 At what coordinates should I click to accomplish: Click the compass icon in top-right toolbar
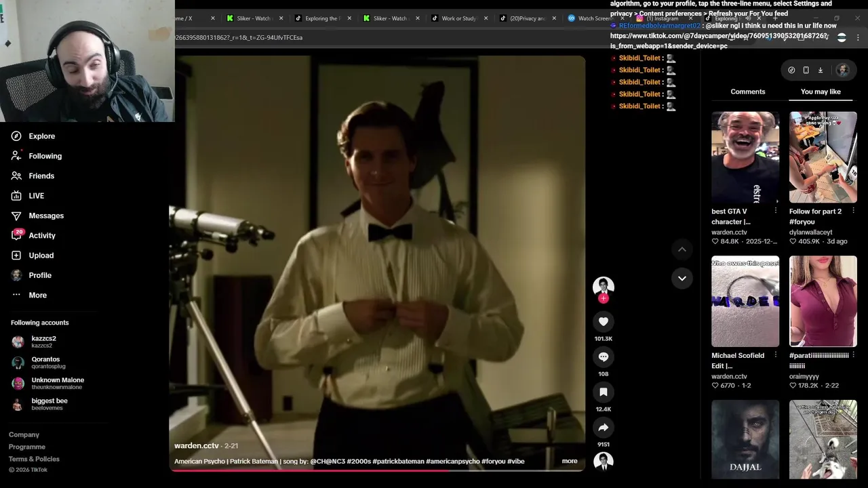tap(791, 70)
